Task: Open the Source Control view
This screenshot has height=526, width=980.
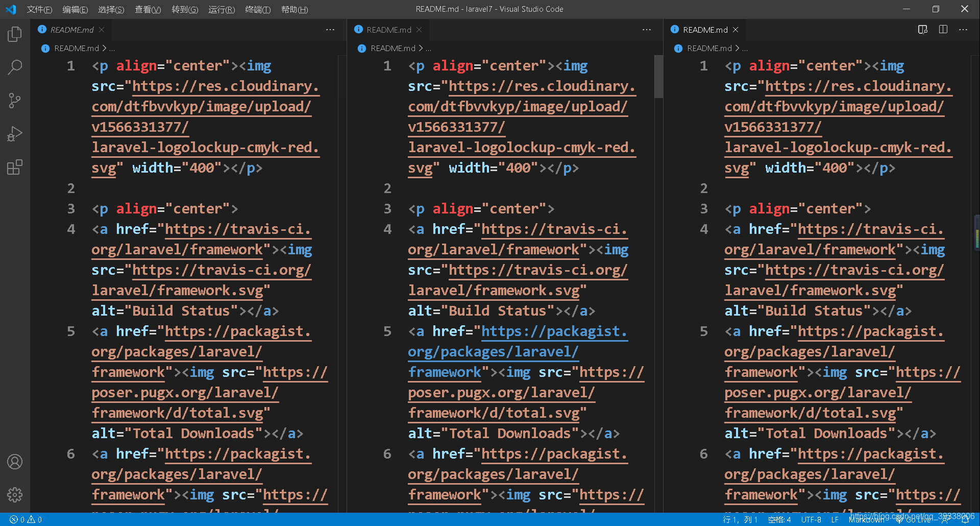Action: tap(15, 101)
